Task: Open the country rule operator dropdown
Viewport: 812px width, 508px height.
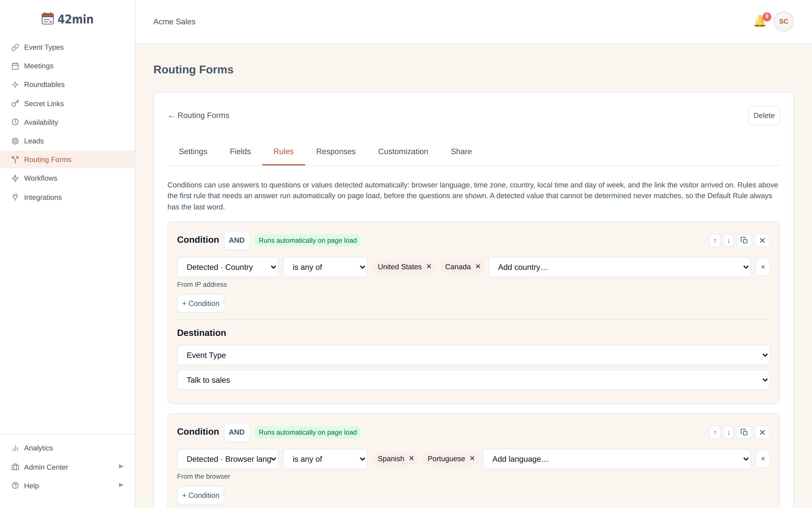Action: point(325,267)
